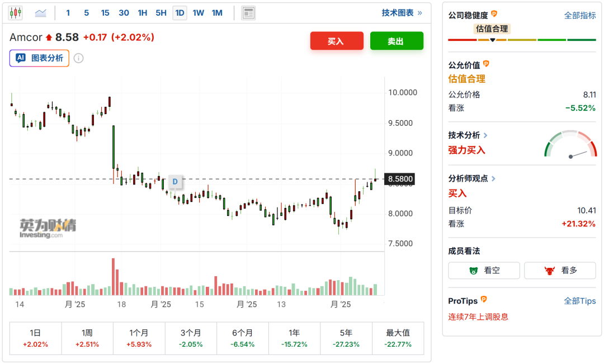The height and width of the screenshot is (364, 604).
Task: Select the 1周 performance range
Action: [x=87, y=338]
